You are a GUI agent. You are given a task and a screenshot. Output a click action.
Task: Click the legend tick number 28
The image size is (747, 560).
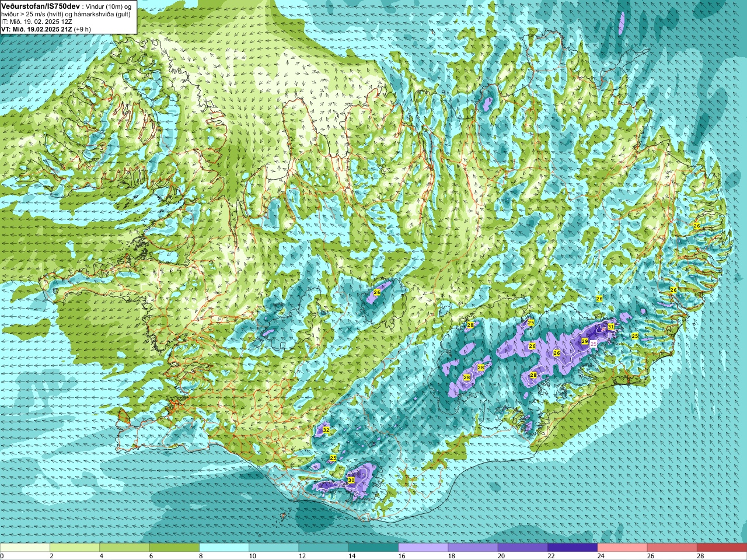tap(700, 556)
